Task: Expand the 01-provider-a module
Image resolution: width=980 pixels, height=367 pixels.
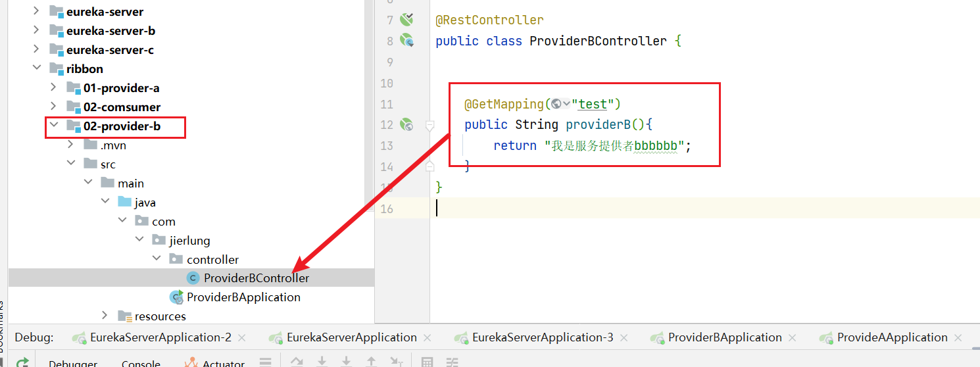Action: (x=53, y=87)
